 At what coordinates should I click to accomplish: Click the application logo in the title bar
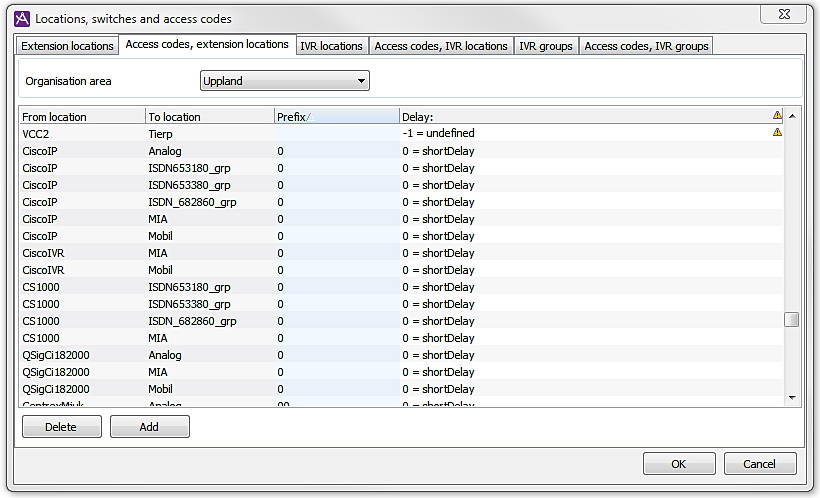21,18
